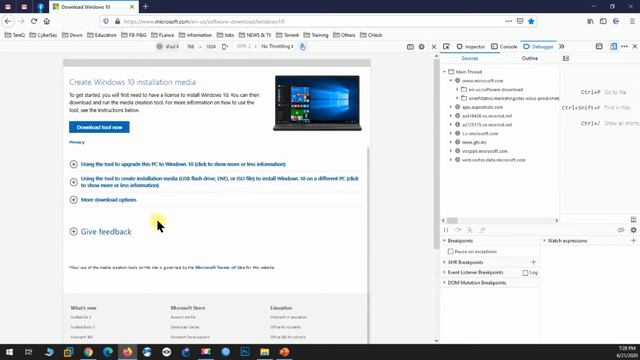Click the step in debugger icon

[x=470, y=230]
